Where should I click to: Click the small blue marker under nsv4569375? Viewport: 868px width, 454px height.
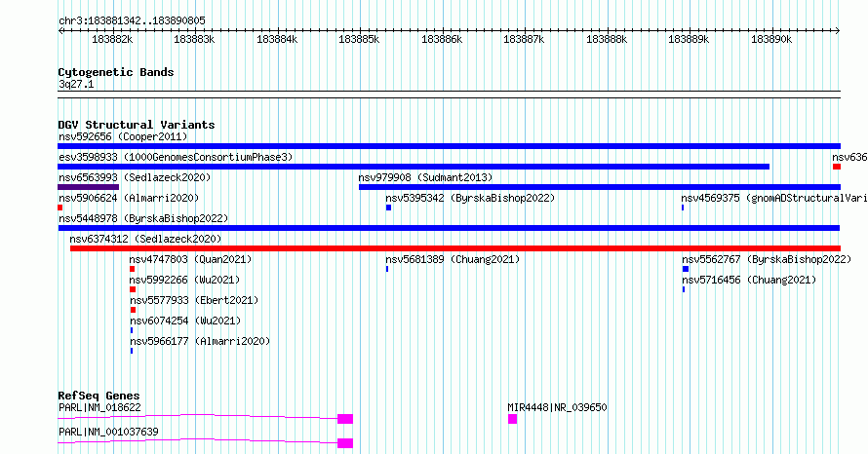tap(683, 208)
